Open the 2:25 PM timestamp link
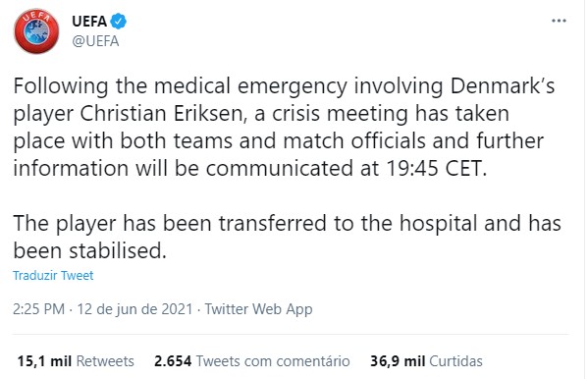 (38, 309)
